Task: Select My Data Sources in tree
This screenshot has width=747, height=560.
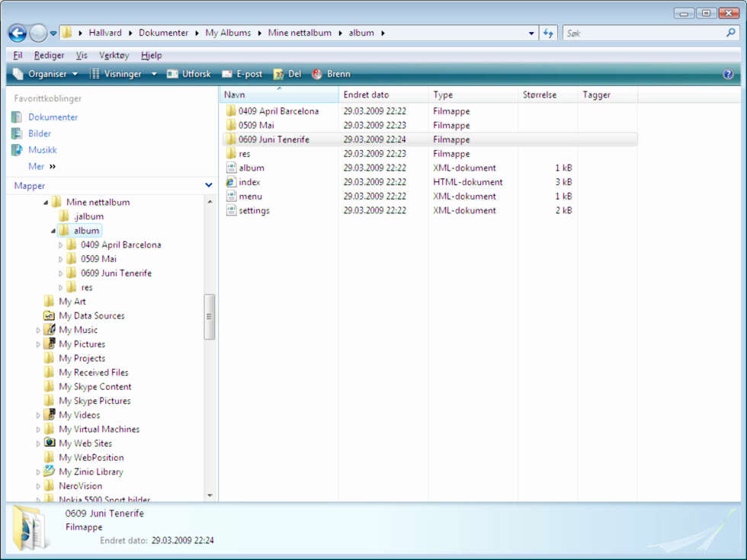Action: [91, 315]
